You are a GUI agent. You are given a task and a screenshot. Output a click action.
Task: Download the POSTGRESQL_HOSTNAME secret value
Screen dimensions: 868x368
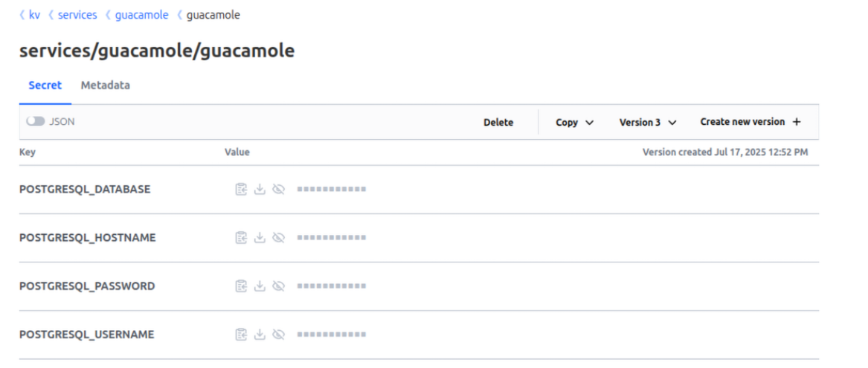point(260,238)
